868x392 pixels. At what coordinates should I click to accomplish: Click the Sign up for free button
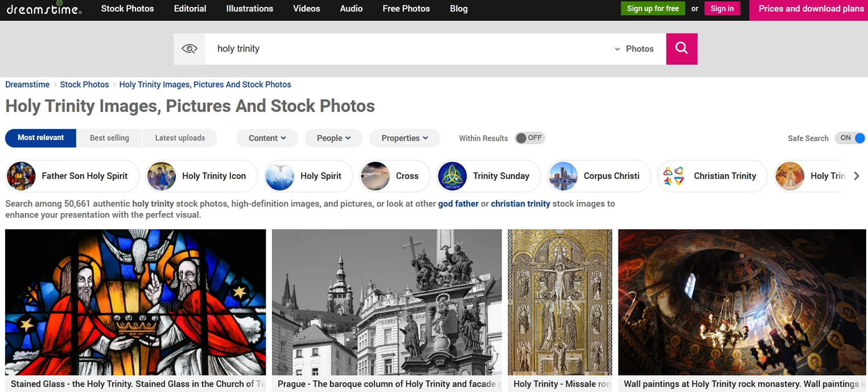tap(653, 9)
